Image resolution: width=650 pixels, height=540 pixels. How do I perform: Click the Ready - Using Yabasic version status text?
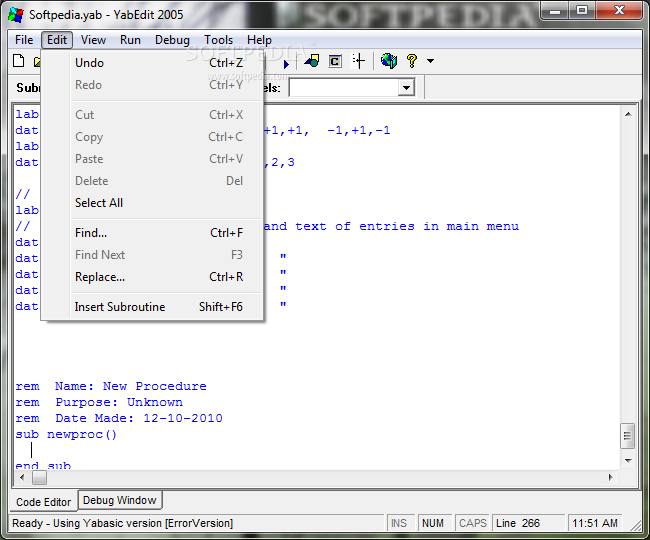[x=123, y=523]
